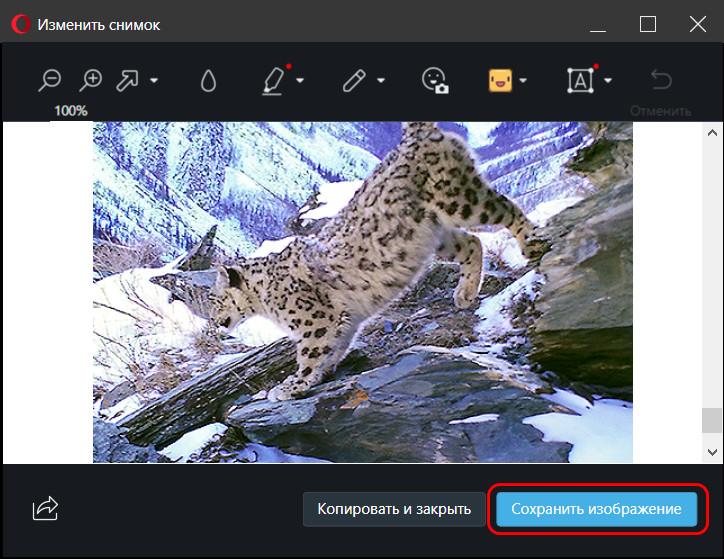This screenshot has width=724, height=559.
Task: Click the snow leopard snapshot image
Action: [362, 292]
